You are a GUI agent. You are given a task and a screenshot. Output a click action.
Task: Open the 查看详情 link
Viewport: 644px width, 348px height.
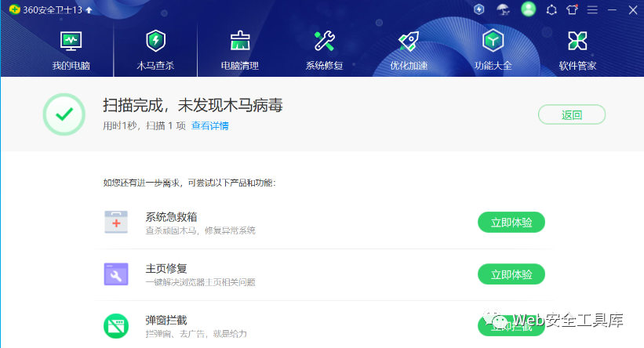(210, 125)
